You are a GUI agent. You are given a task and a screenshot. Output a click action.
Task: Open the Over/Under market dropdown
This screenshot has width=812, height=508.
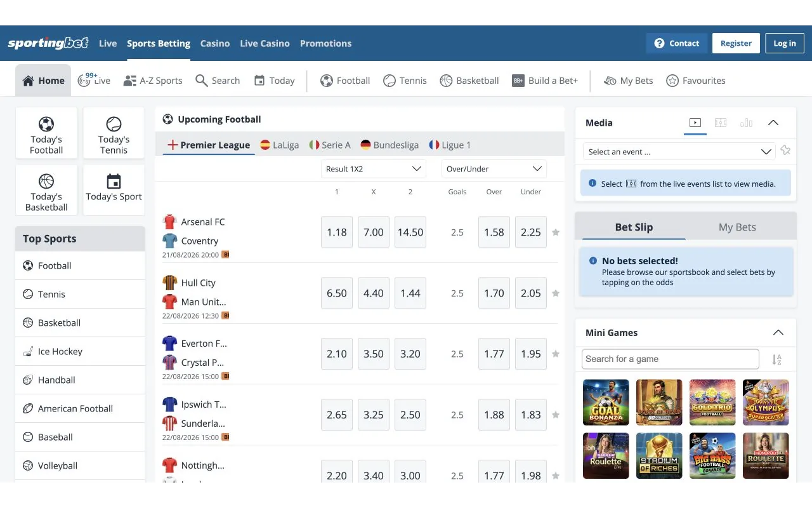click(x=494, y=169)
